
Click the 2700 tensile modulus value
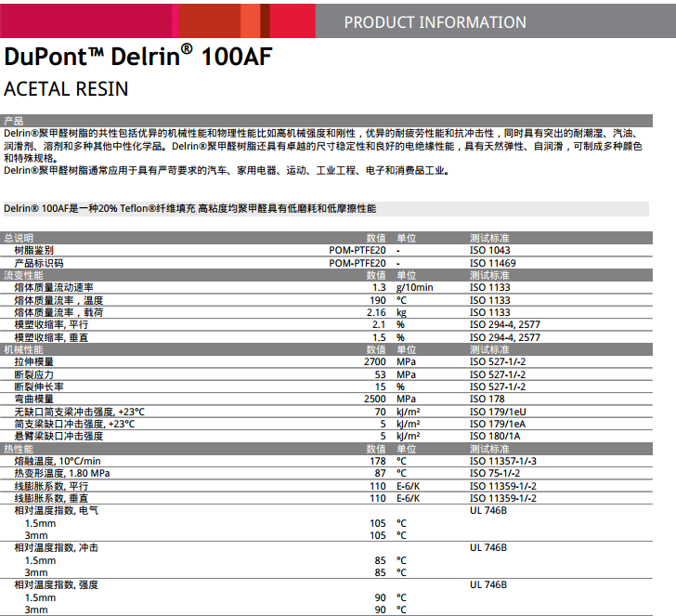point(374,361)
